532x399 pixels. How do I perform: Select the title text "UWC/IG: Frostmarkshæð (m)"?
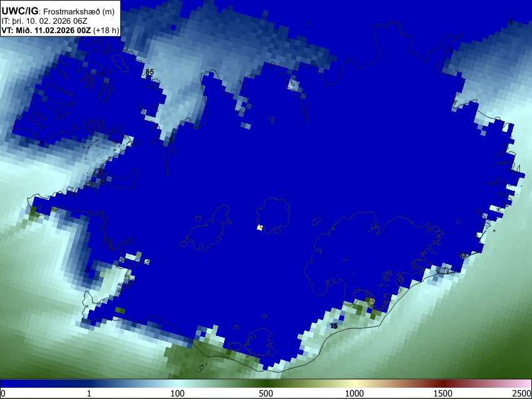[58, 11]
